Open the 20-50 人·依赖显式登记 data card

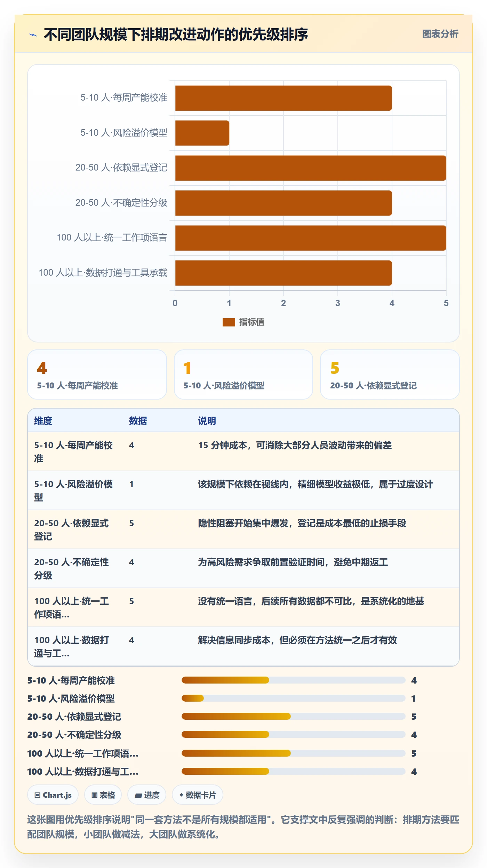click(390, 374)
